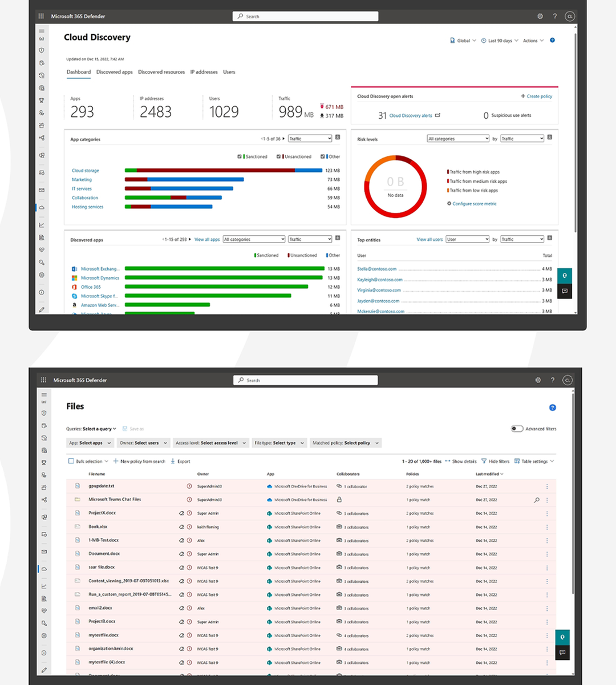Switch to the Discovered apps tab
616x685 pixels.
114,72
